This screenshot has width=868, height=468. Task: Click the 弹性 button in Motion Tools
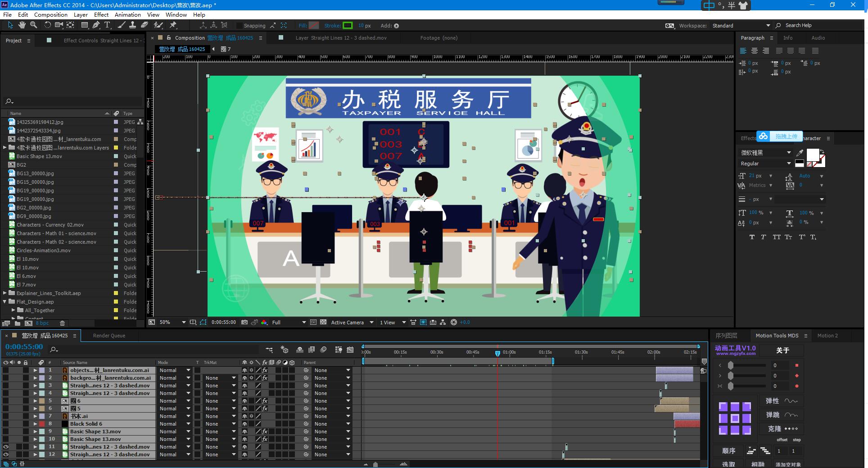click(772, 401)
